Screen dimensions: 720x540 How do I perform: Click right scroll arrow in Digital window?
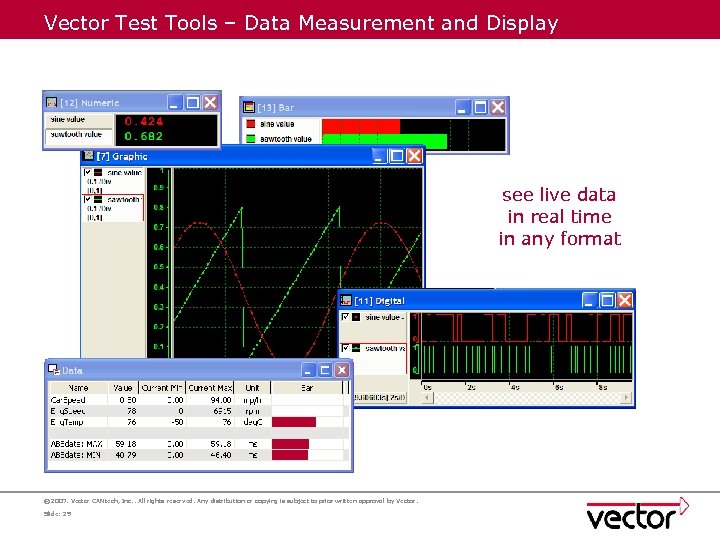pos(626,397)
